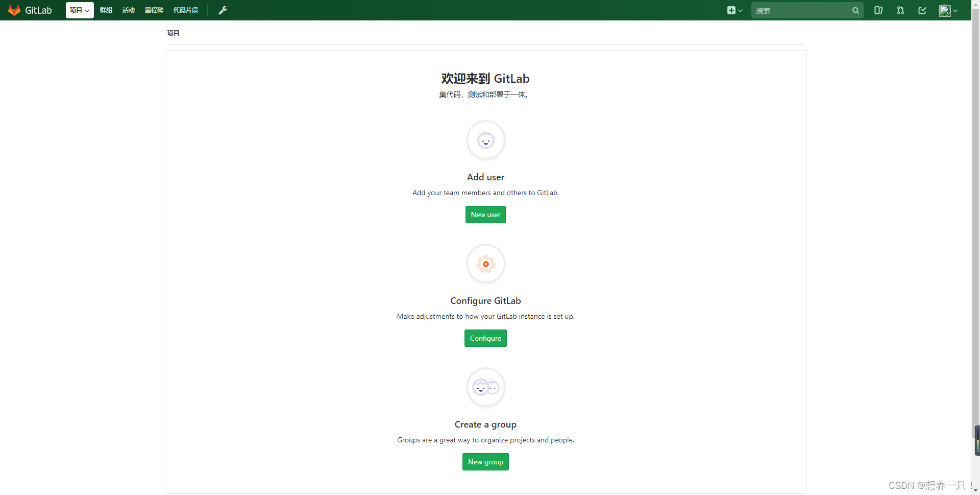Viewport: 980px width, 495px height.
Task: Open the admin area wrench icon
Action: (223, 10)
